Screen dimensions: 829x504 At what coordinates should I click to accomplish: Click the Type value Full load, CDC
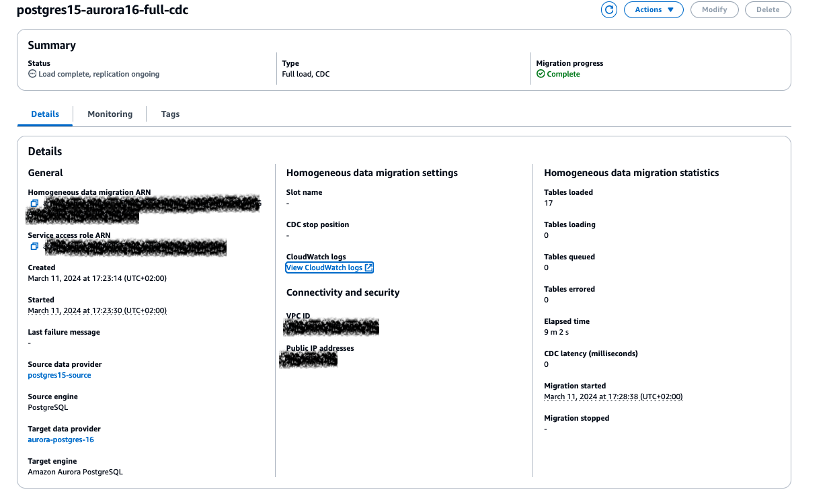pos(306,74)
